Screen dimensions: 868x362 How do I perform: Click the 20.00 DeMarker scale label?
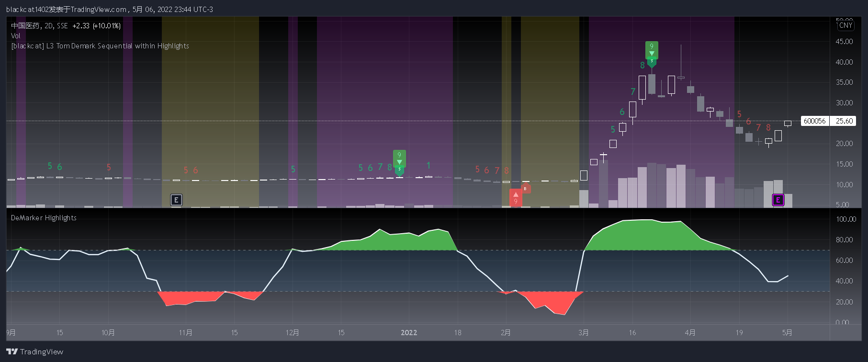pos(844,302)
